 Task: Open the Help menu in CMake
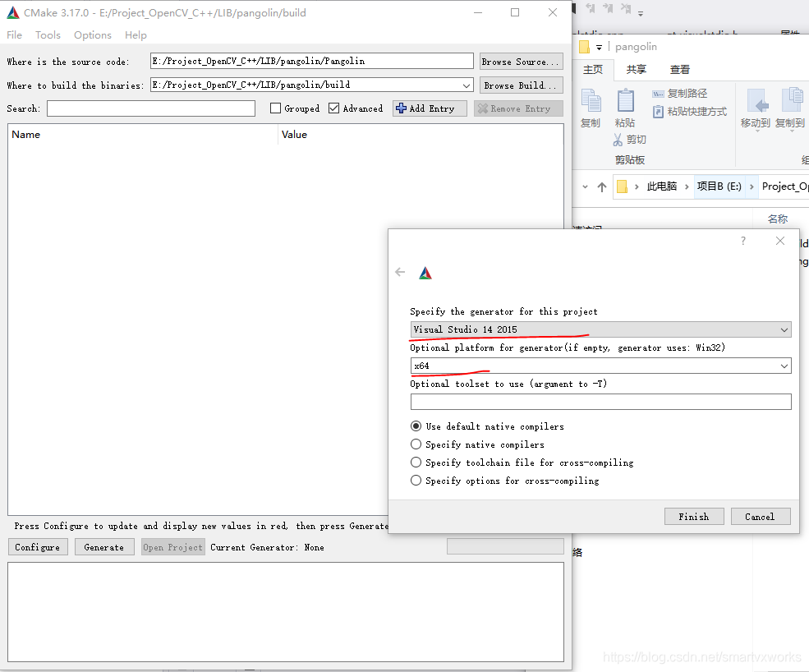point(136,35)
